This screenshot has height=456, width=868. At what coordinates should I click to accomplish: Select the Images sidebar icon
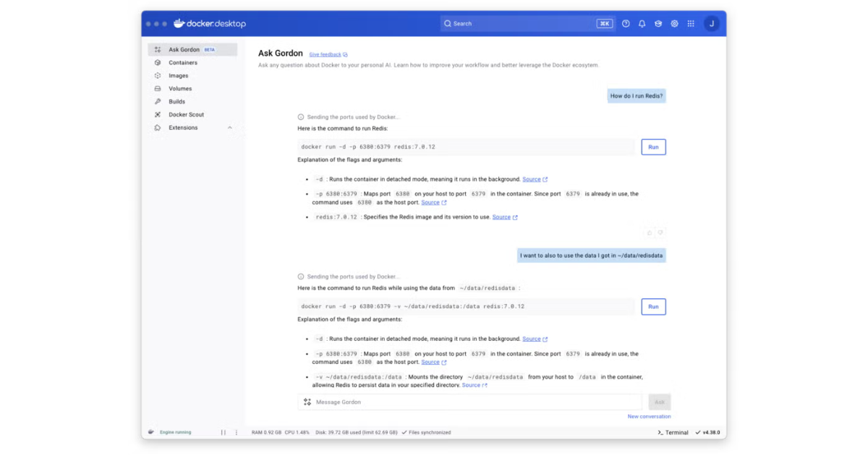point(158,75)
